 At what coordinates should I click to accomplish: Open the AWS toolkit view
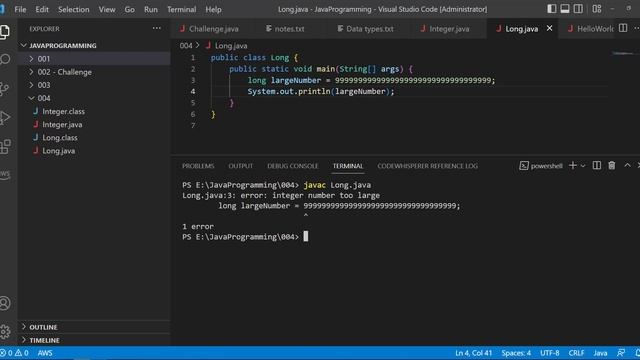pyautogui.click(x=5, y=175)
